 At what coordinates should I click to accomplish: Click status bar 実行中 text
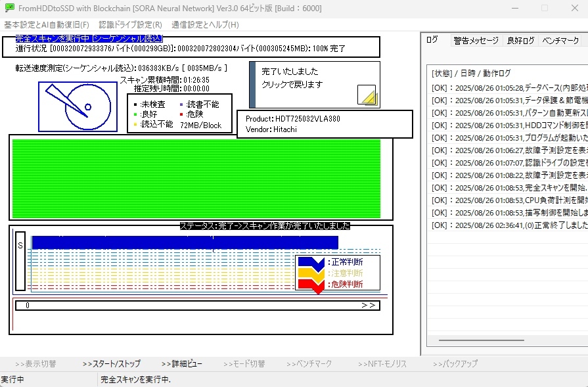(x=12, y=380)
